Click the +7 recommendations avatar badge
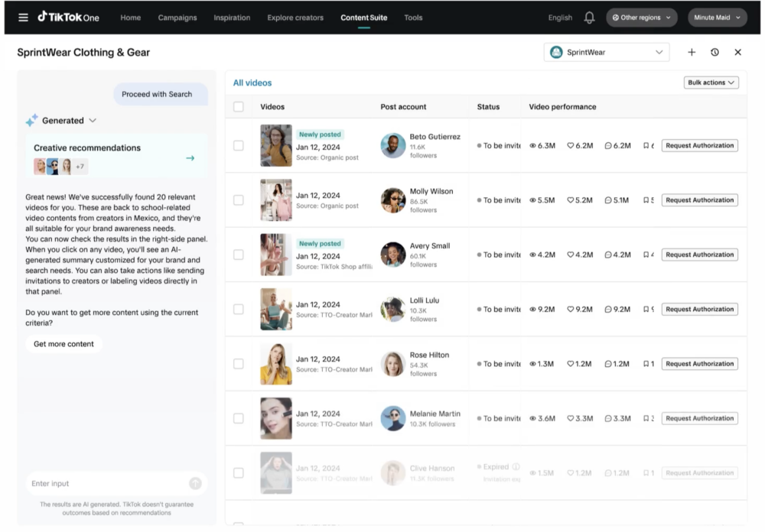 coord(80,167)
